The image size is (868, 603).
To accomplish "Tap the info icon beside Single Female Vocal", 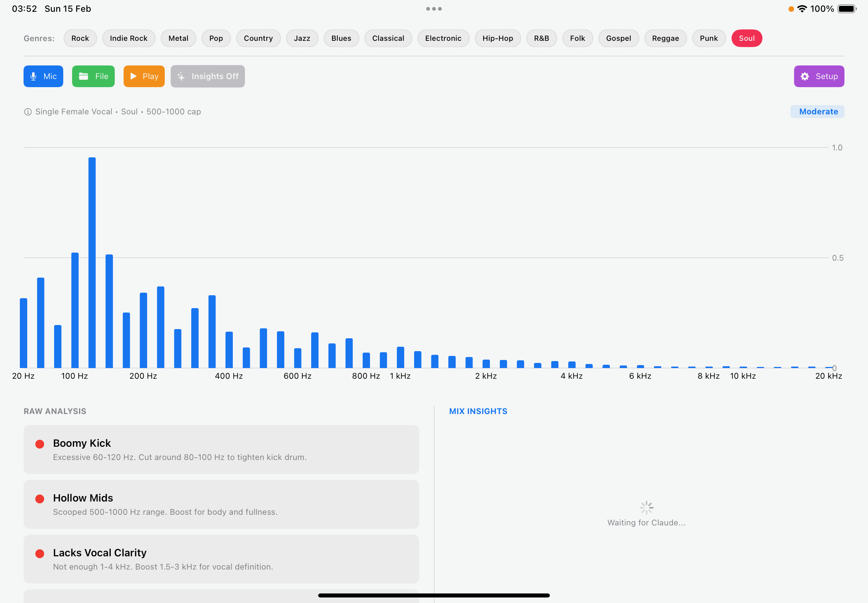I will coord(28,112).
